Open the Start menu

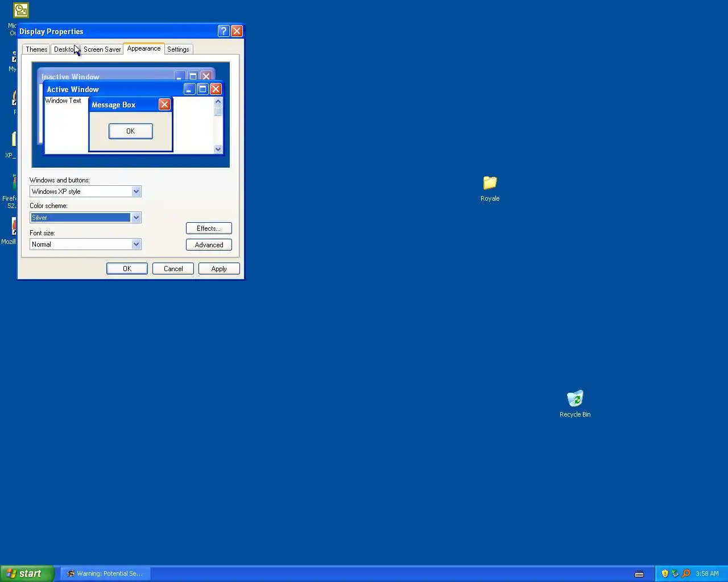[x=27, y=573]
